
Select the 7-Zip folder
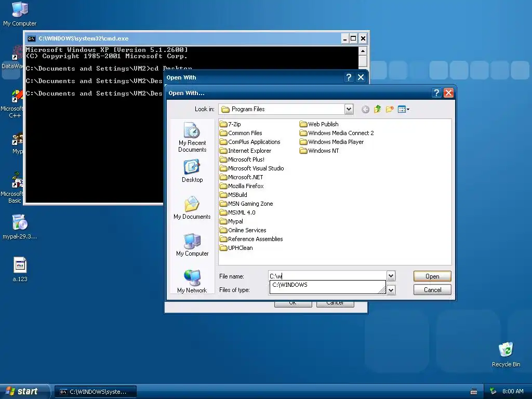point(230,124)
